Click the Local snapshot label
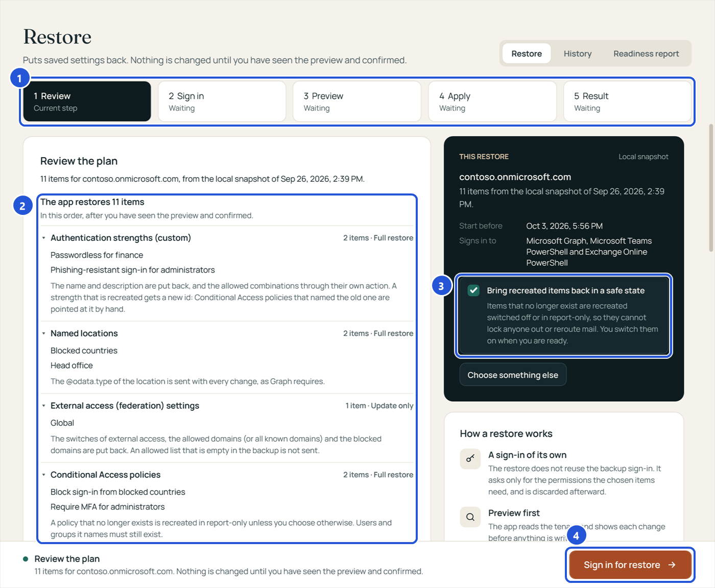Image resolution: width=715 pixels, height=588 pixels. coord(643,157)
